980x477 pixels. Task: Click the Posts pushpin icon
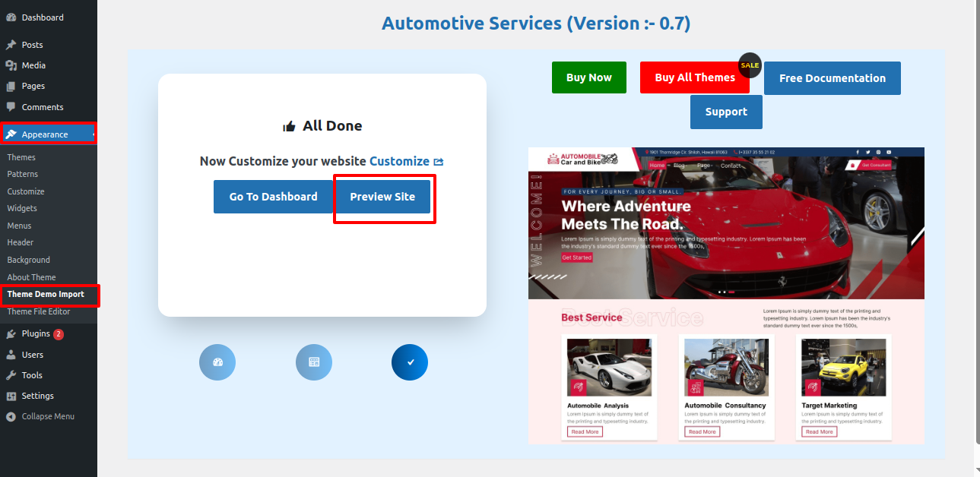click(x=11, y=45)
